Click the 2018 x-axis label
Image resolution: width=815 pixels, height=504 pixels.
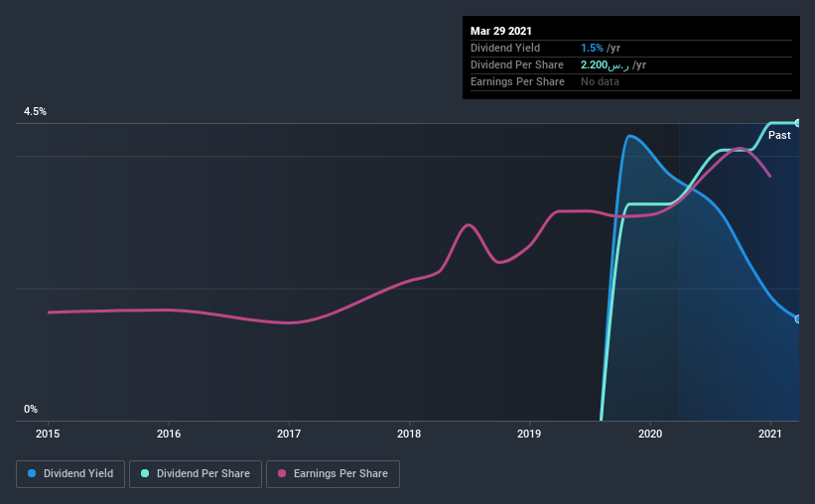coord(409,434)
